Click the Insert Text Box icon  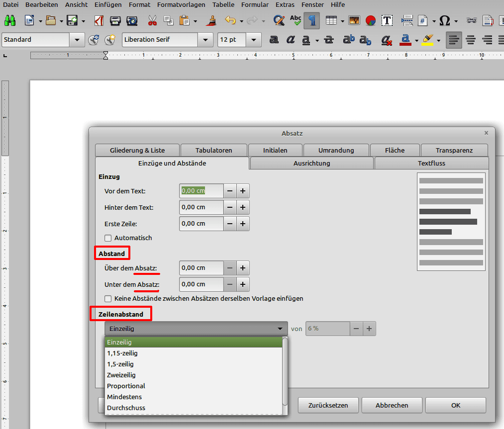coord(387,21)
